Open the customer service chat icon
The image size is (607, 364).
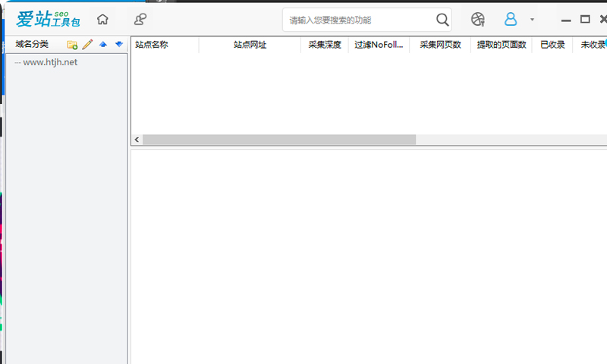click(140, 20)
